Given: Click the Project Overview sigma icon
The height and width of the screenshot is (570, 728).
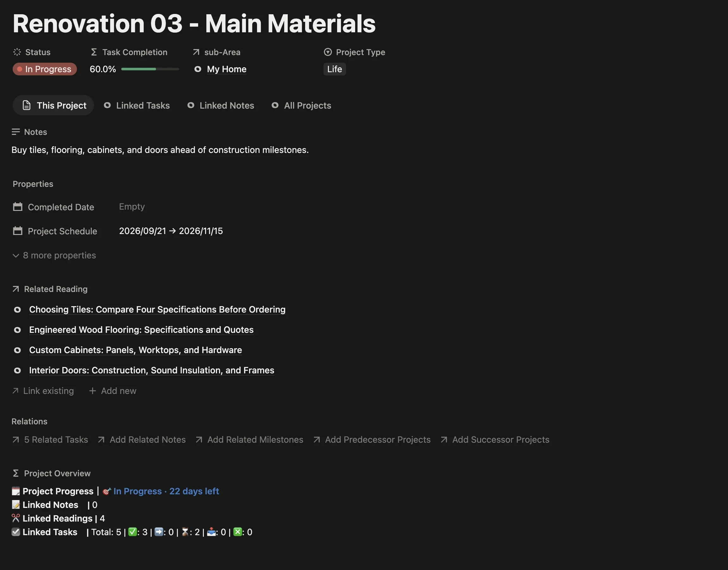Looking at the screenshot, I should pos(16,473).
